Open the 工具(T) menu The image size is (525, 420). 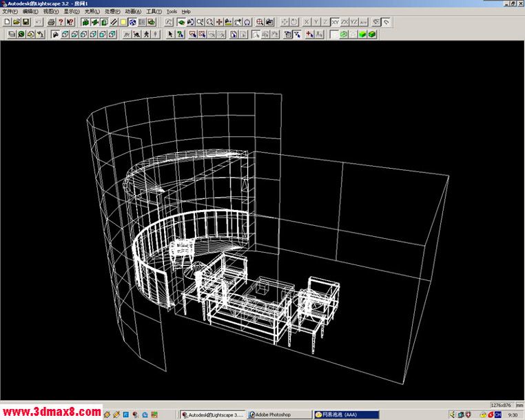coord(154,12)
